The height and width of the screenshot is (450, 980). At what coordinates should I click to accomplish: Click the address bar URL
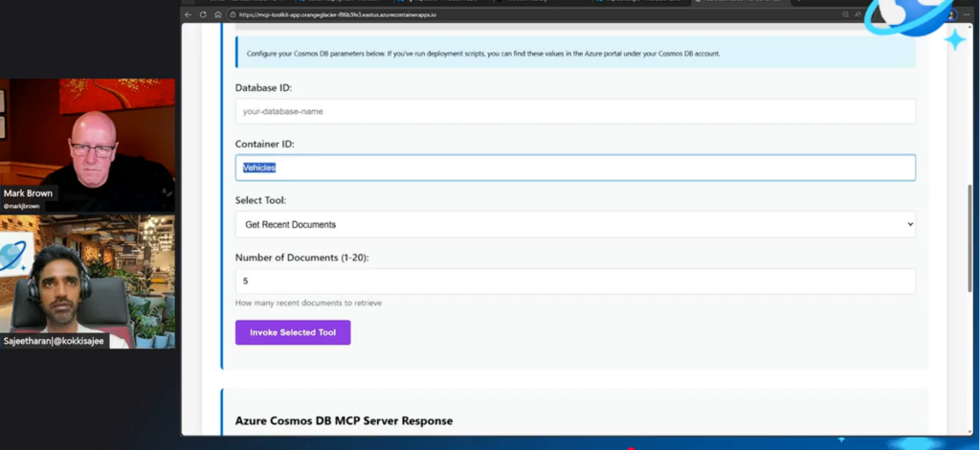tap(337, 14)
